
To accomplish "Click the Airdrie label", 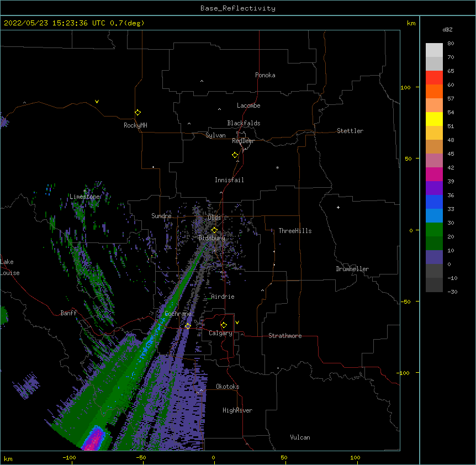I will point(223,297).
